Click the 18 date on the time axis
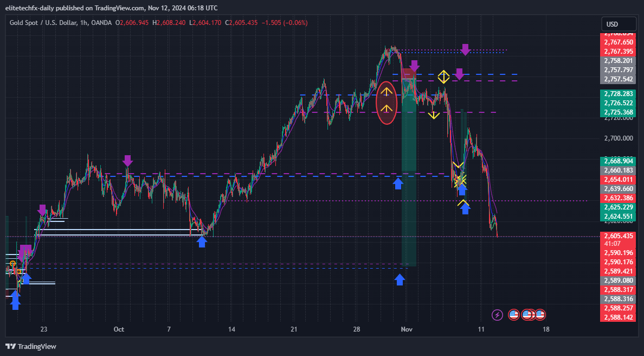 (546, 329)
